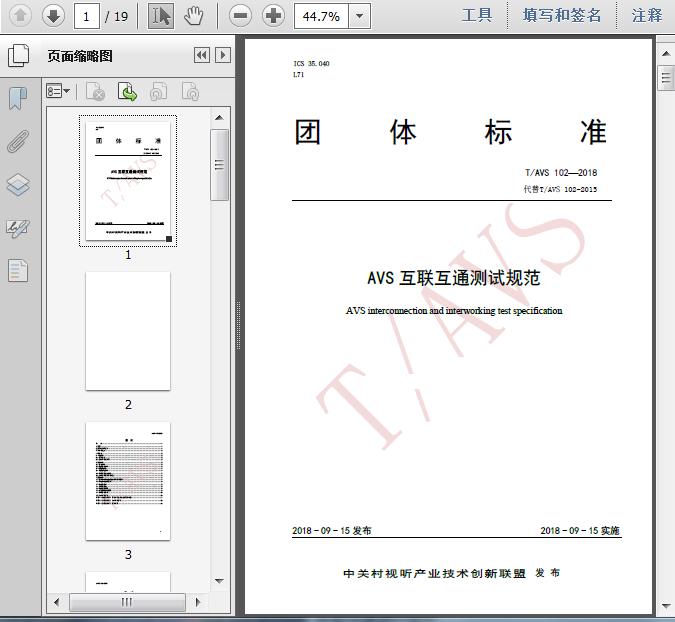The width and height of the screenshot is (675, 622).
Task: Open the 注释 comments pane
Action: (x=647, y=15)
